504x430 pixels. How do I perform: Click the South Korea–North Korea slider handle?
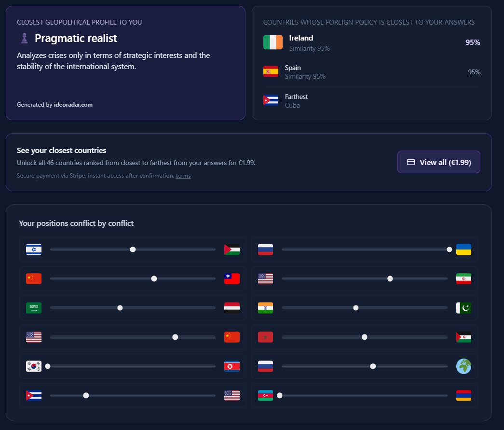(48, 366)
